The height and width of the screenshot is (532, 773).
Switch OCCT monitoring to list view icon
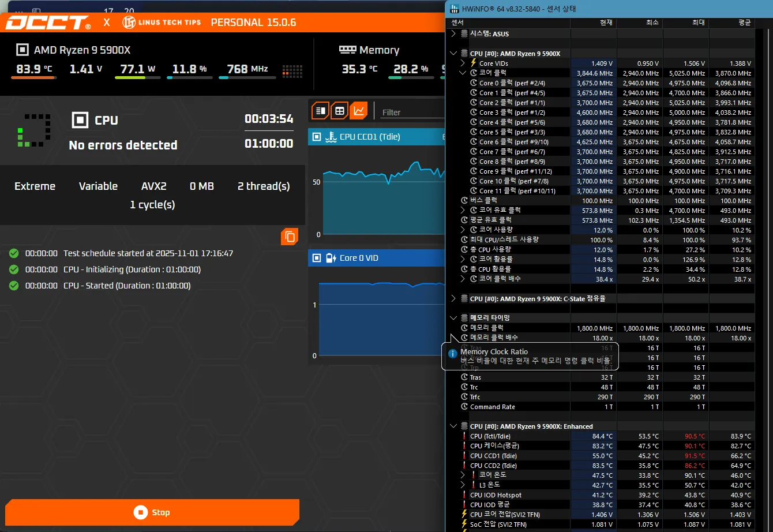click(x=321, y=110)
